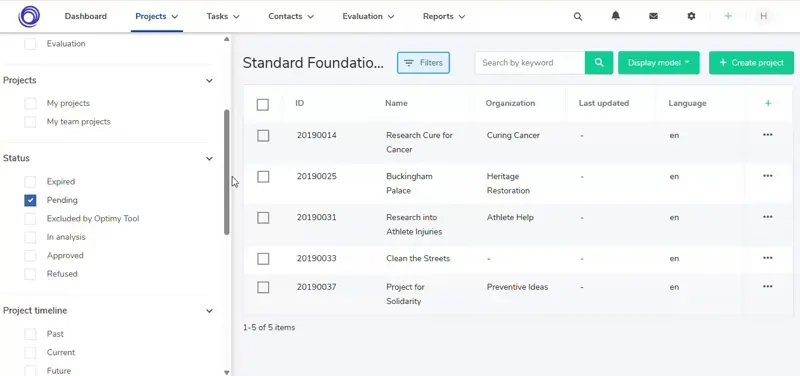Click the sidebar scrollbar thumb
800x376 pixels.
(227, 172)
